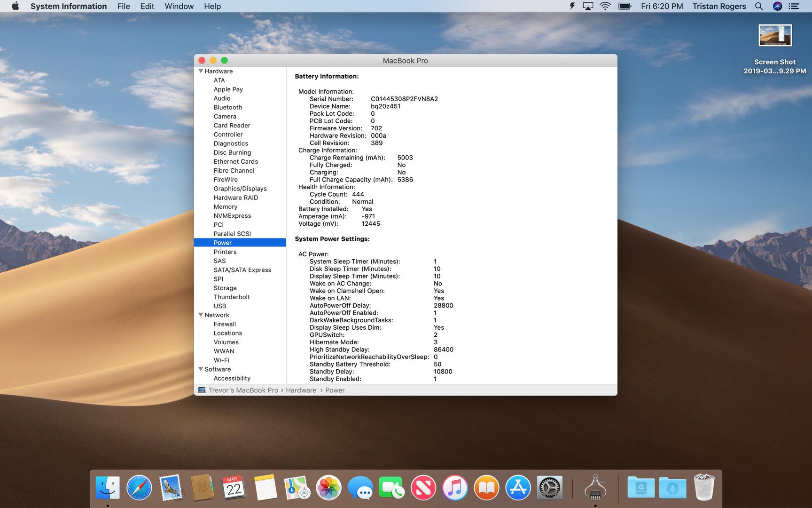Select USB in the sidebar
This screenshot has width=812, height=508.
click(220, 306)
